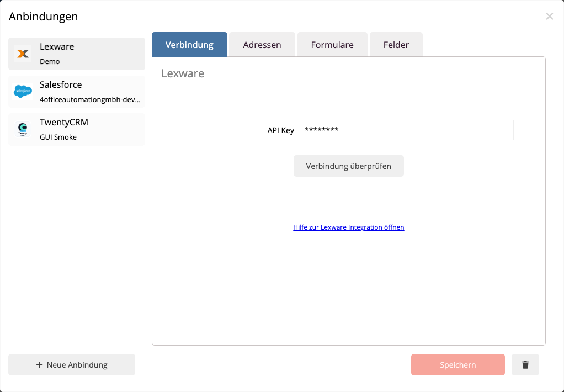Delete connection using trash icon
The height and width of the screenshot is (392, 564).
525,364
